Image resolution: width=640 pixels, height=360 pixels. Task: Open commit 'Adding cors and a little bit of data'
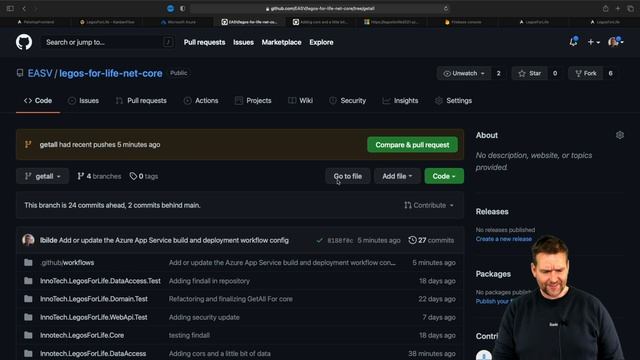point(220,353)
